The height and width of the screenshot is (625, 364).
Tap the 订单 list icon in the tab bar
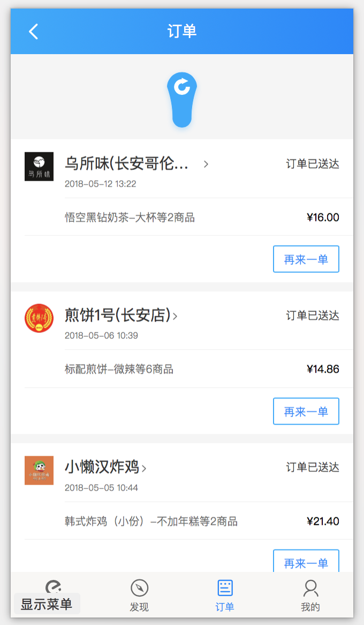pyautogui.click(x=224, y=587)
